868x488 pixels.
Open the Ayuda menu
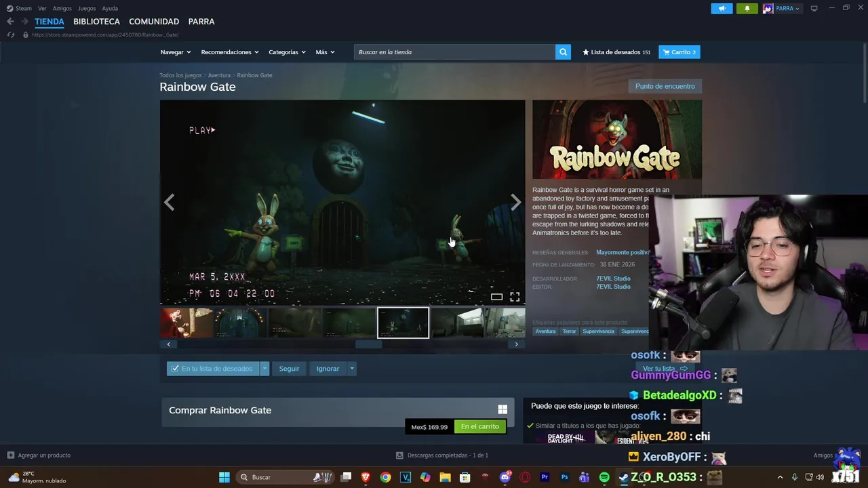(x=110, y=8)
